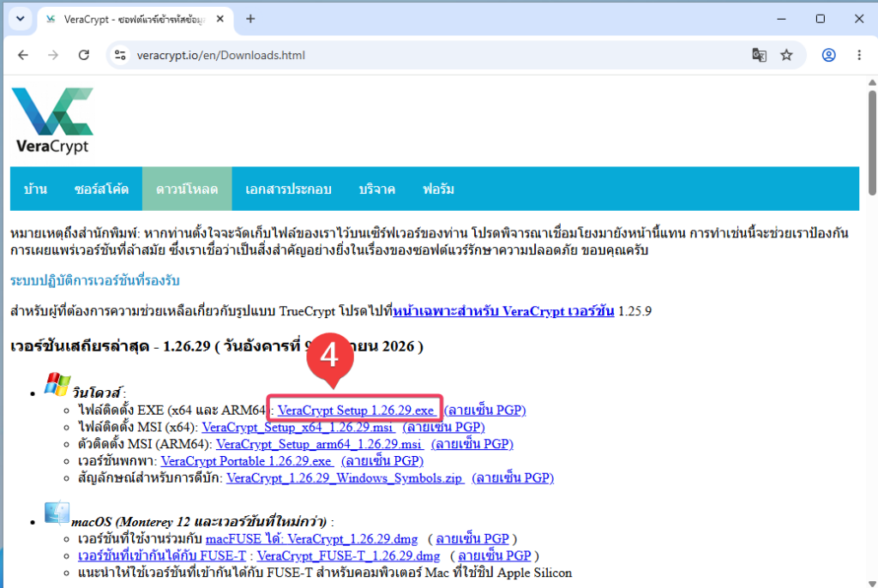This screenshot has width=878, height=588.
Task: Select the VeraCrypt browser tab
Action: click(x=135, y=20)
